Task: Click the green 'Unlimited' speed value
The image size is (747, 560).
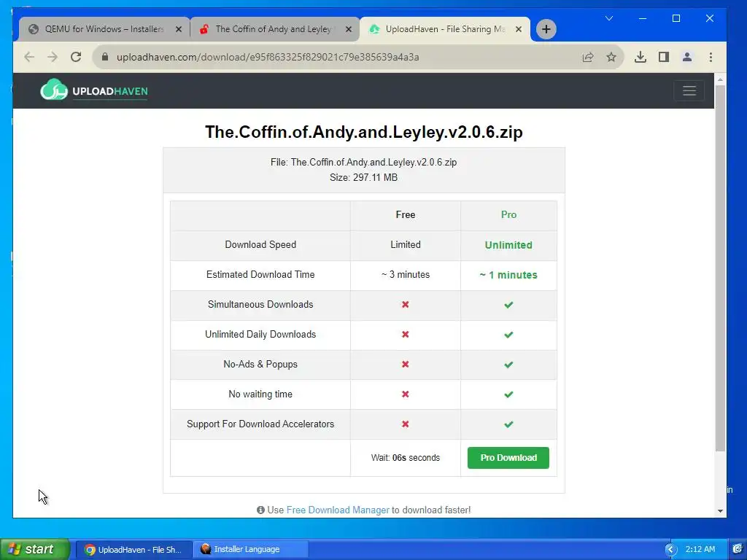Action: [x=508, y=245]
